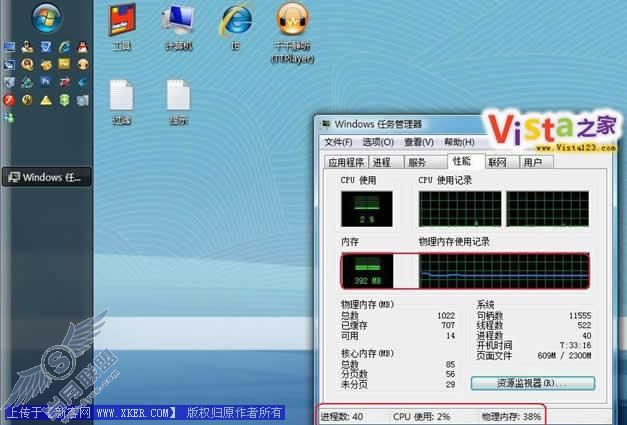Screen dimensions: 627x425
Task: Switch to the 服务 tab
Action: 425,162
